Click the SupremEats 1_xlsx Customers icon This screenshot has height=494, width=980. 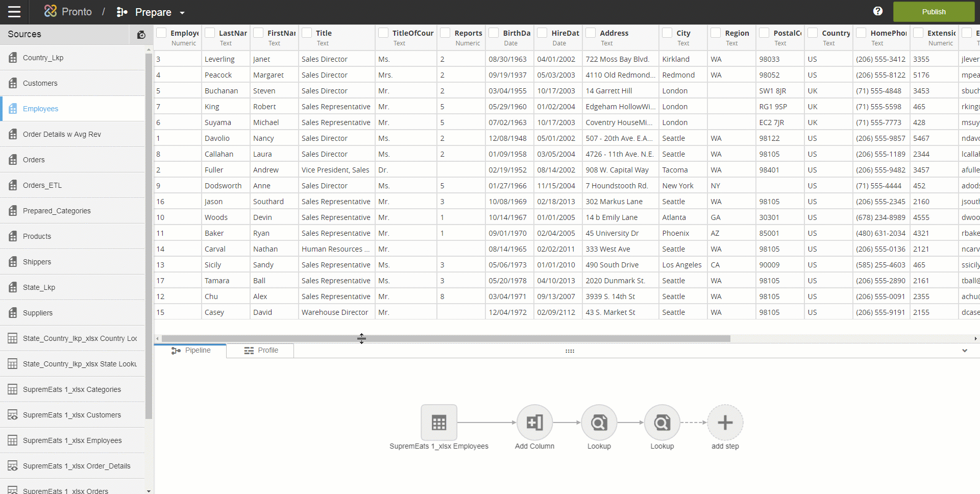click(13, 415)
